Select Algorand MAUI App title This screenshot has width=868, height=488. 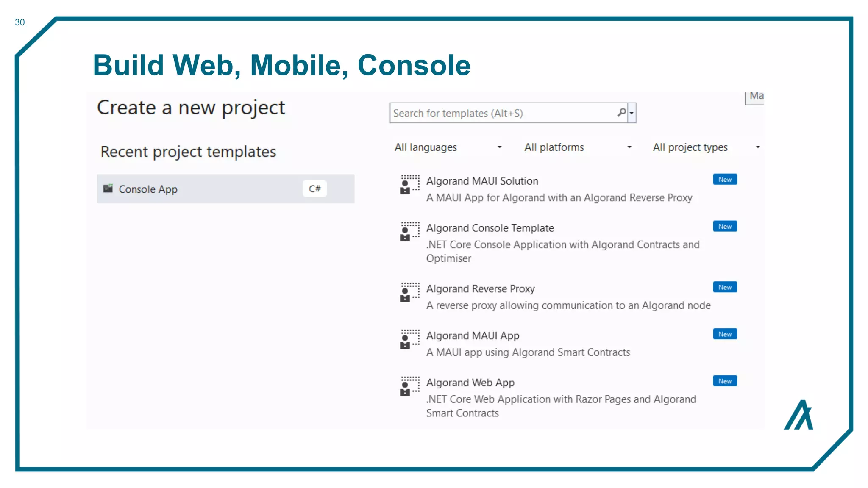[x=473, y=336]
